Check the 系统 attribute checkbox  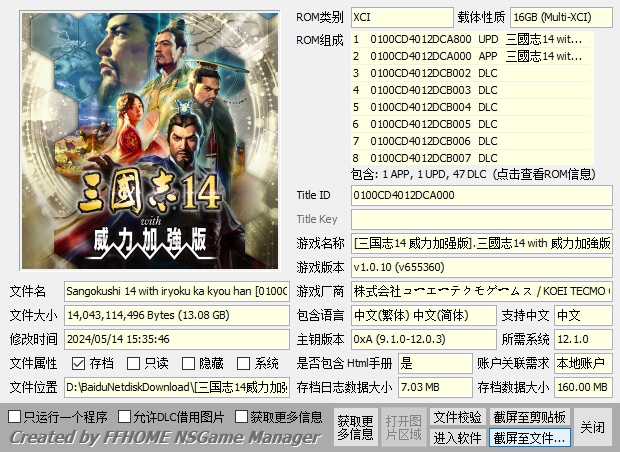pos(243,363)
